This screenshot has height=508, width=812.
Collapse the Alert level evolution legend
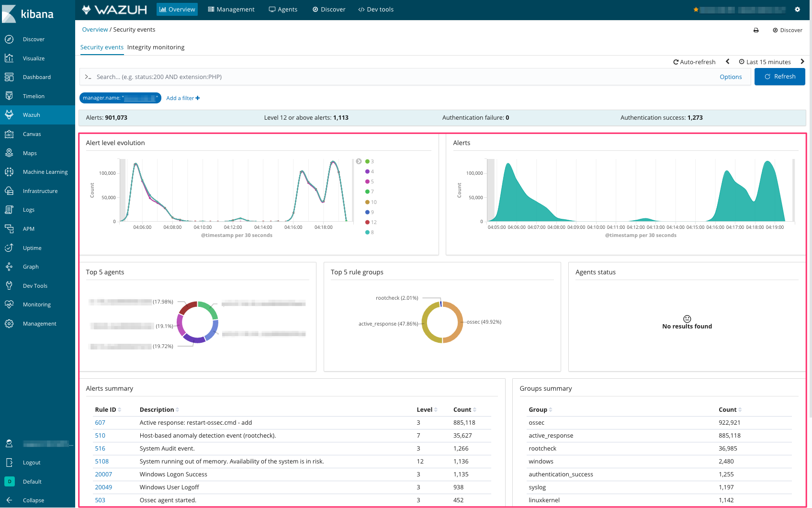point(359,161)
